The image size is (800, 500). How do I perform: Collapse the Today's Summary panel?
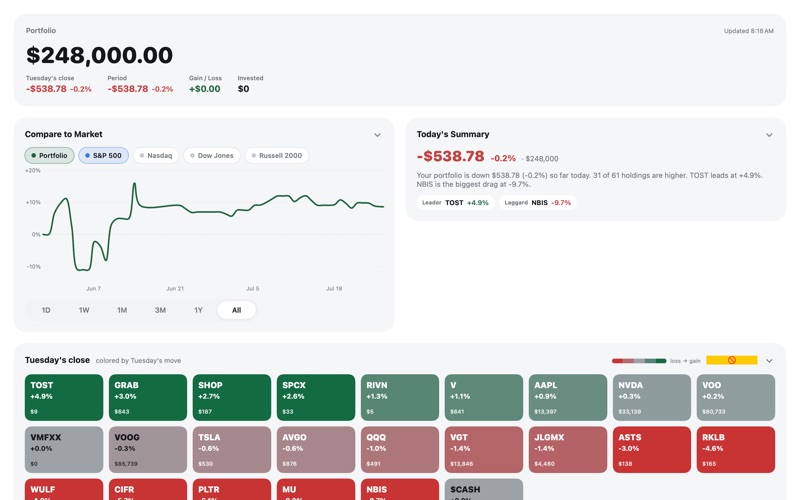pyautogui.click(x=769, y=135)
